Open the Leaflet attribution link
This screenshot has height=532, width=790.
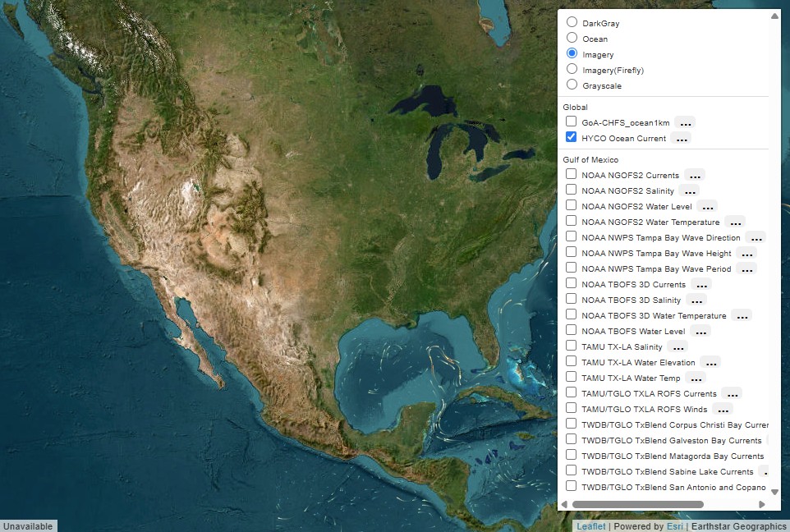(x=591, y=526)
